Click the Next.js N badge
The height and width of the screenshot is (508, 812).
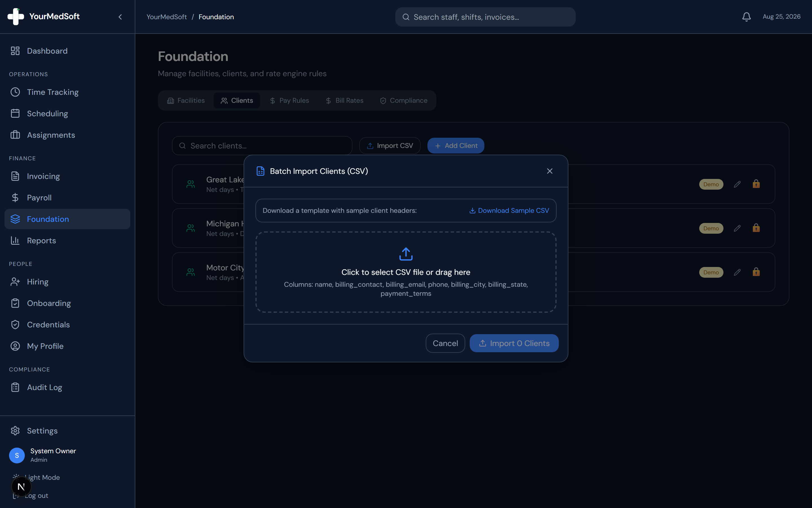pos(21,487)
